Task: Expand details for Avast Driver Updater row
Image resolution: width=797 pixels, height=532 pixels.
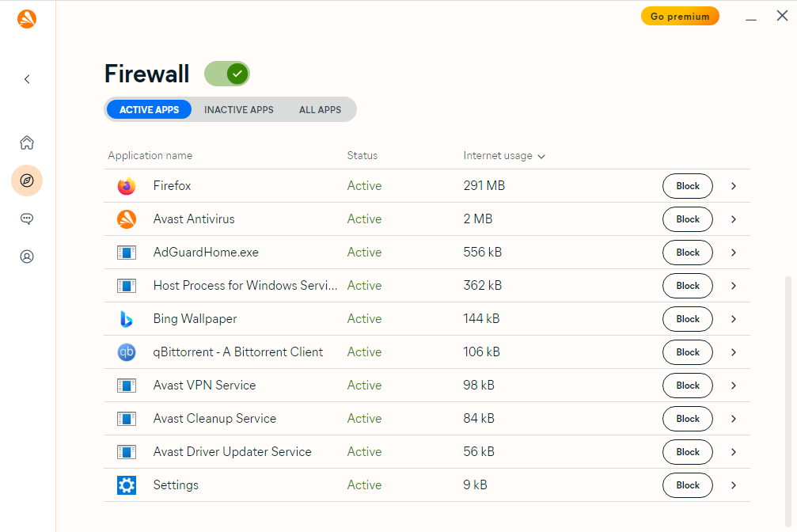Action: click(734, 452)
